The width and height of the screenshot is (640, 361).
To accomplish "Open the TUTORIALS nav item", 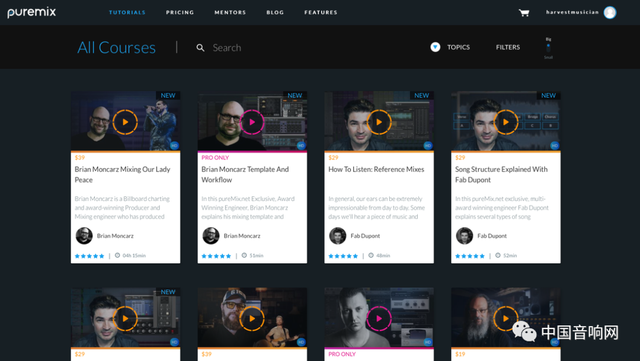I will coord(127,13).
